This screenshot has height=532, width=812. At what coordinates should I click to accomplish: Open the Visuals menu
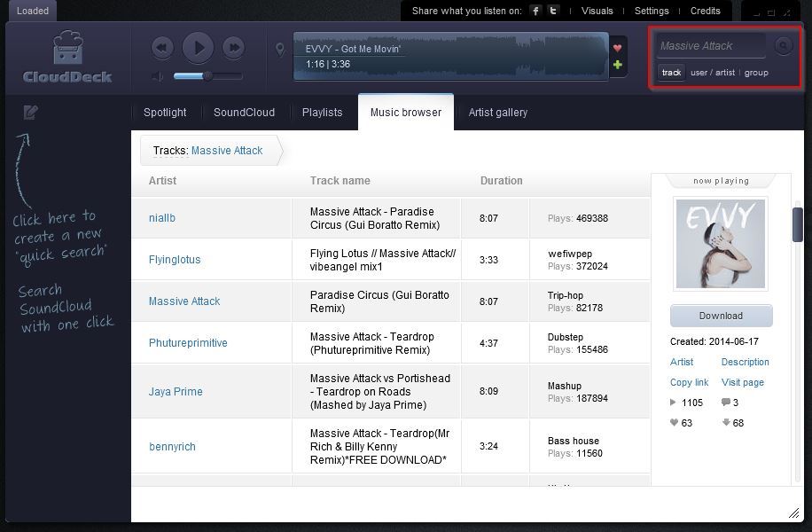[597, 11]
